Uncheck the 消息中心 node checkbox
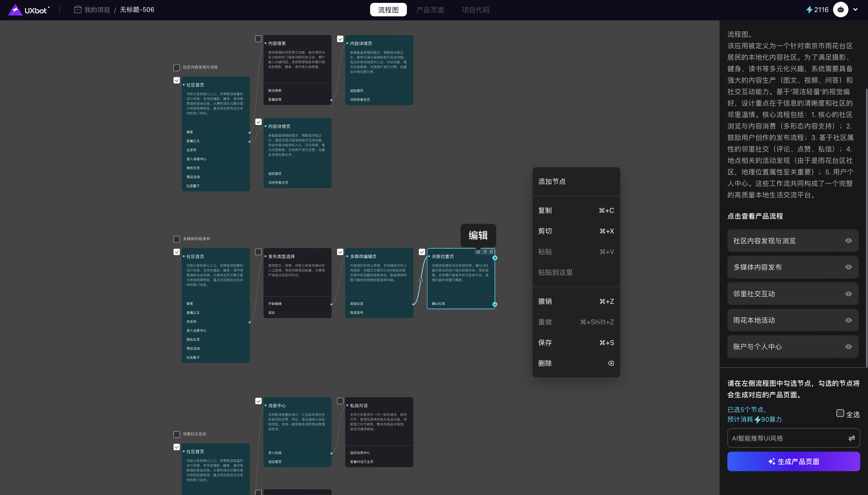 (x=258, y=401)
